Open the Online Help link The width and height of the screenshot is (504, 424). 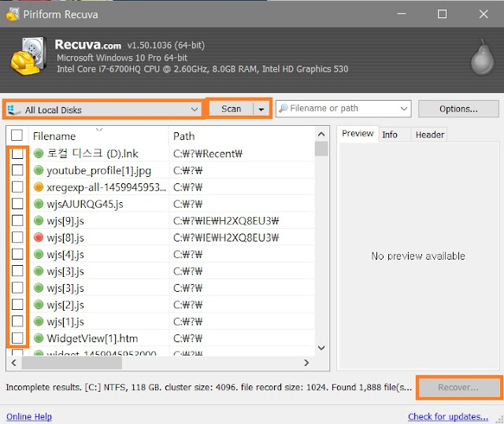[x=29, y=417]
